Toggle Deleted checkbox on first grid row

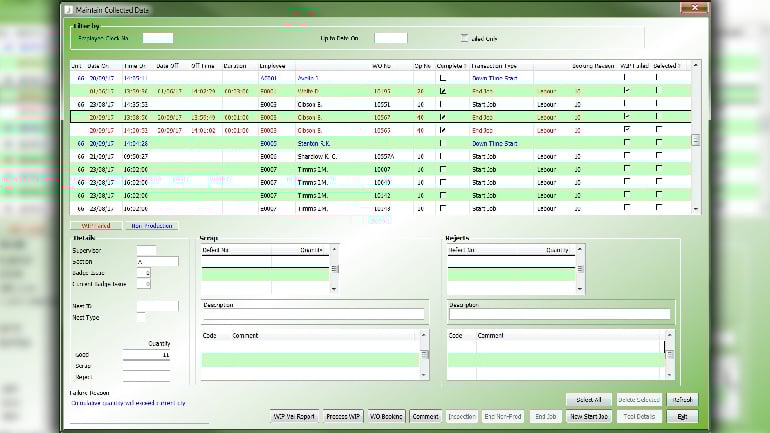click(x=656, y=77)
